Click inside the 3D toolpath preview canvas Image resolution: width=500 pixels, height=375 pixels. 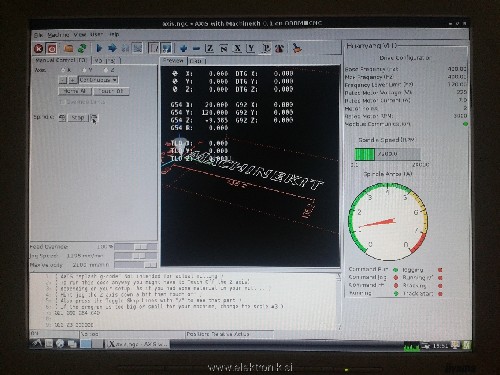[x=250, y=167]
